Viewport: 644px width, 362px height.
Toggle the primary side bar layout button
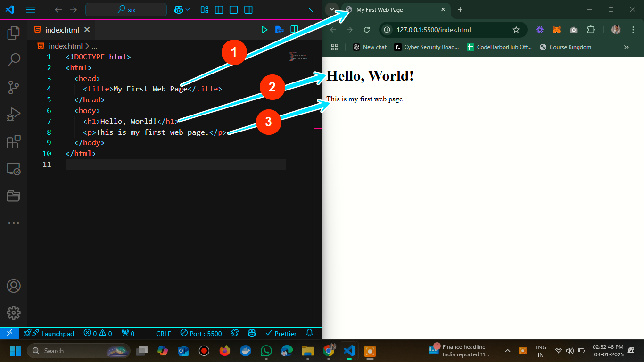click(x=219, y=10)
